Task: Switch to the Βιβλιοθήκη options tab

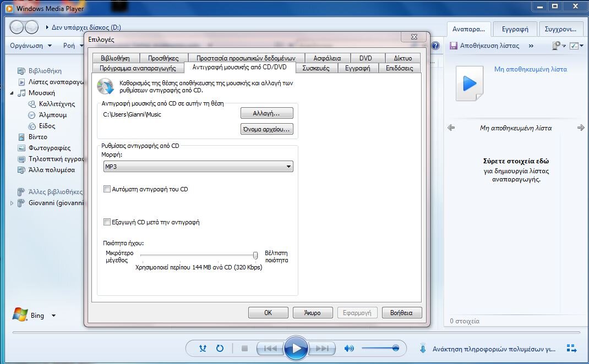Action: pos(115,58)
